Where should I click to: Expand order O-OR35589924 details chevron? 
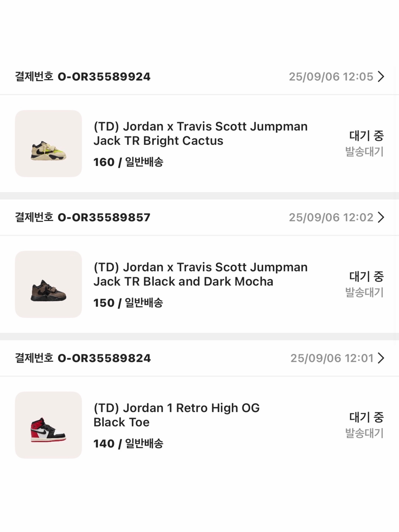[x=381, y=77]
